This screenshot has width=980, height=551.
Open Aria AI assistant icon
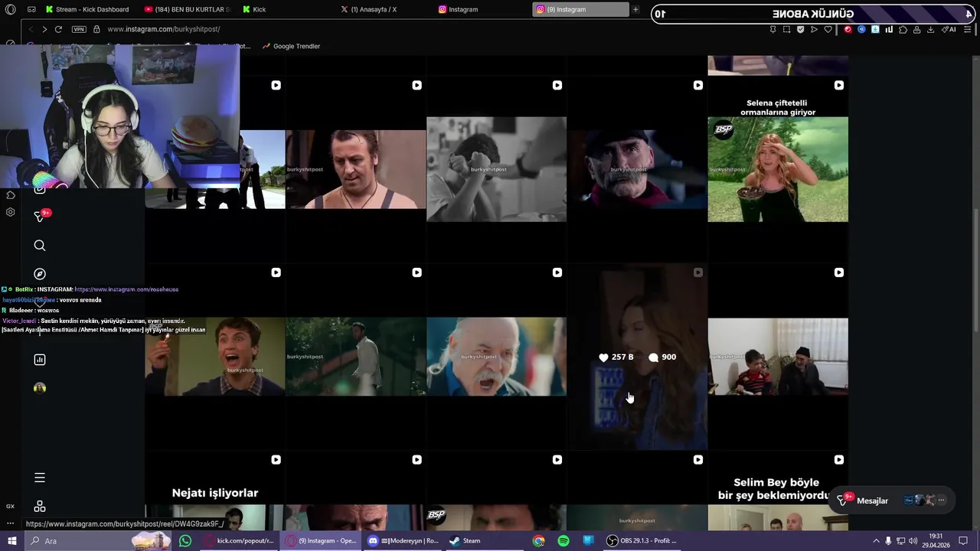click(x=949, y=29)
